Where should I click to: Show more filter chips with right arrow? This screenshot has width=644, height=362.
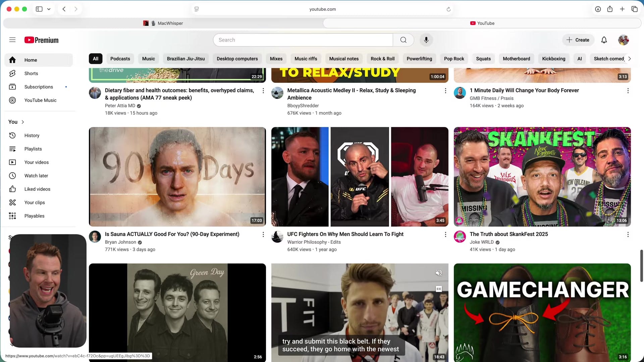point(629,59)
